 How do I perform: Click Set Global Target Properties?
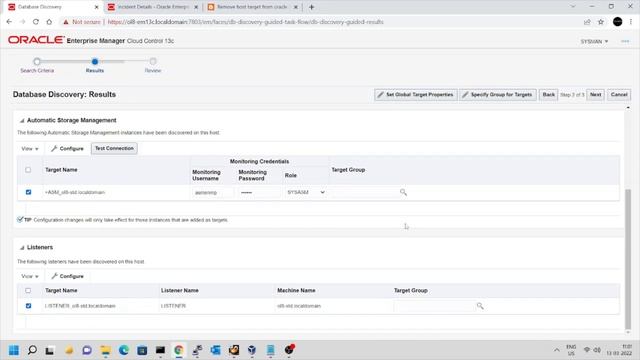(416, 95)
